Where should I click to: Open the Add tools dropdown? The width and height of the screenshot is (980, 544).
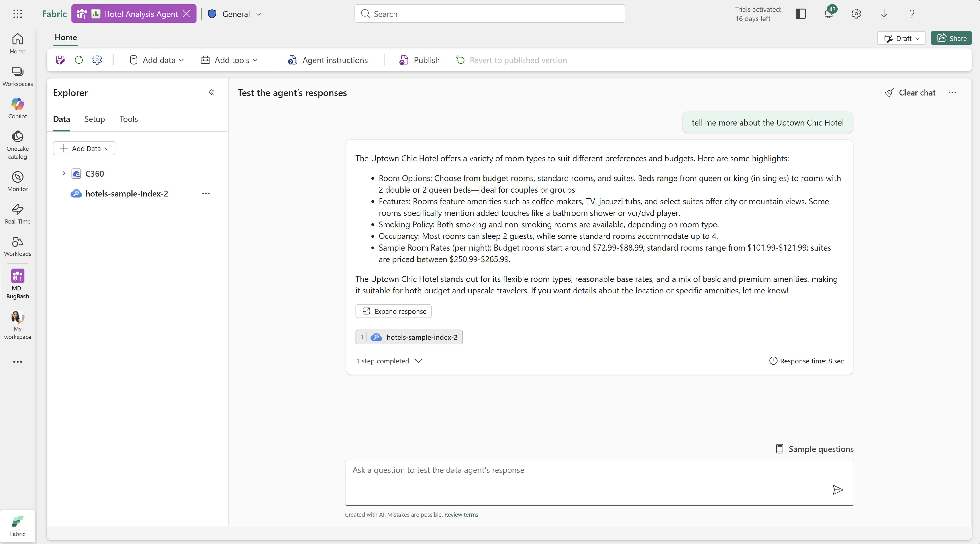[x=229, y=60]
